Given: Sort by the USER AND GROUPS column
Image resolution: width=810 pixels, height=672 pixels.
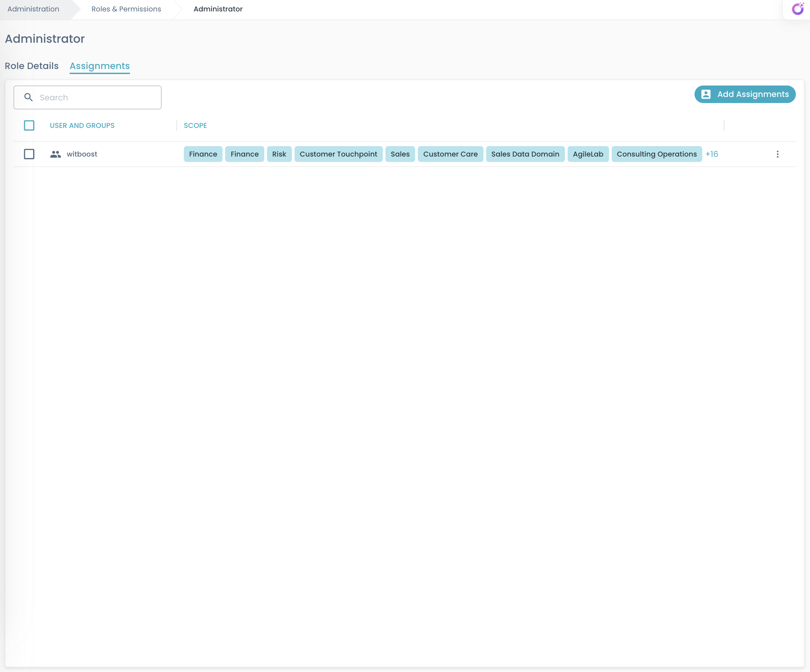Looking at the screenshot, I should (82, 125).
